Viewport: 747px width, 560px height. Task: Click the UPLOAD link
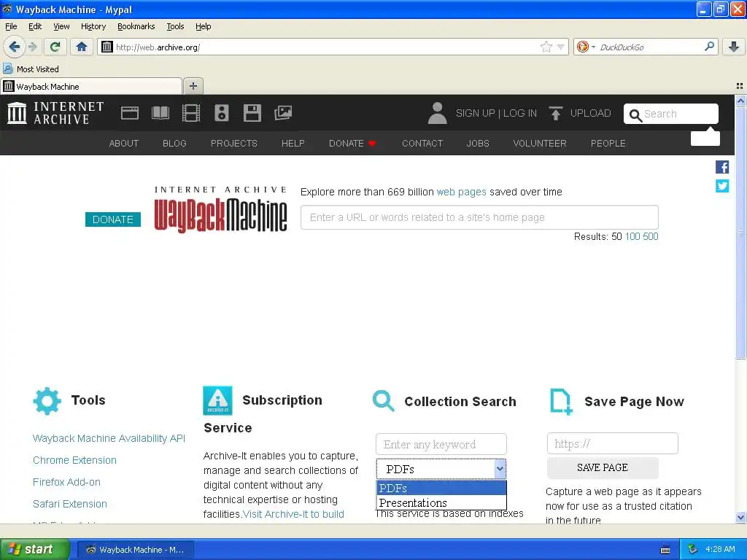click(x=590, y=113)
